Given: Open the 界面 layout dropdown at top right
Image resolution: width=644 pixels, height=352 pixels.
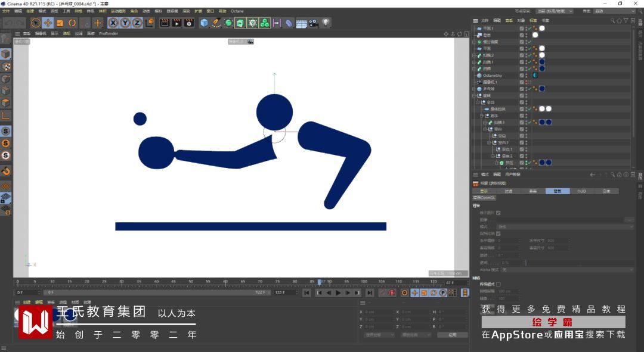Looking at the screenshot, I should tap(613, 11).
